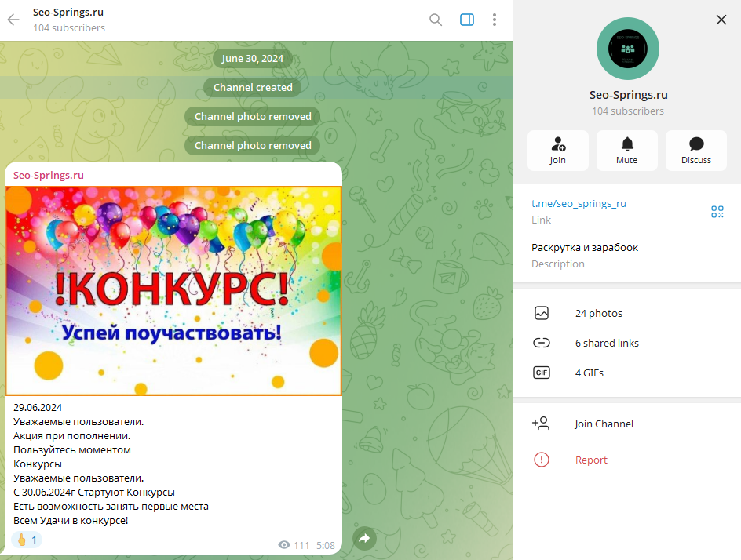
Task: Add the thumbs-up reaction on the post
Action: tap(27, 540)
